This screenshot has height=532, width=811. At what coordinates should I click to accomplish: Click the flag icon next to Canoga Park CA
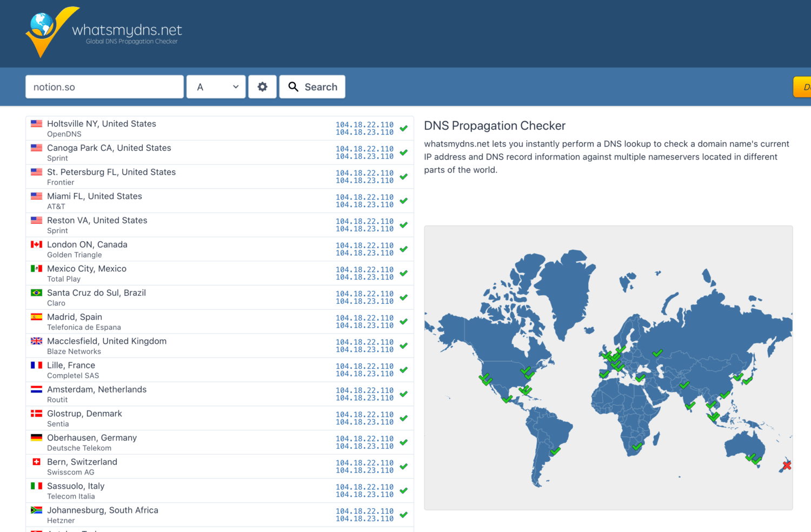36,148
